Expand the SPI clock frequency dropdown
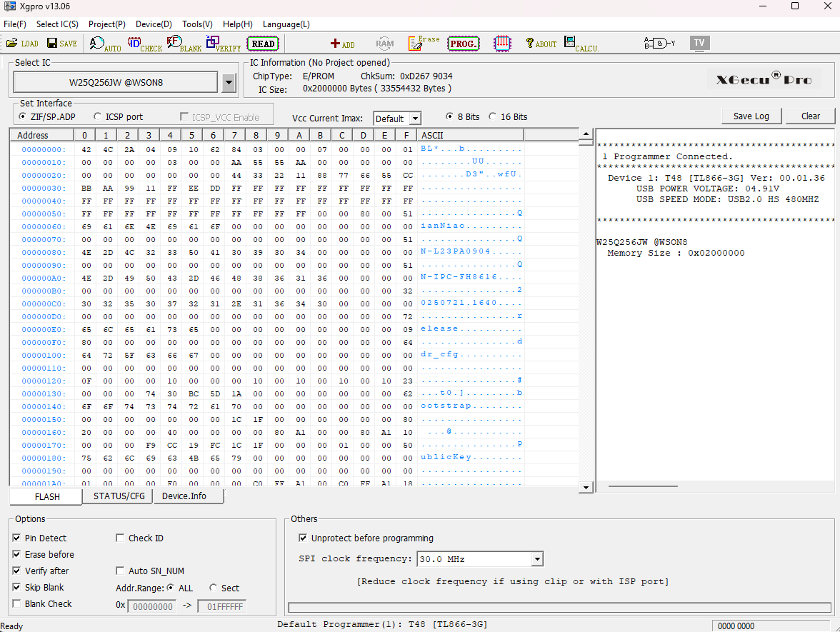840x632 pixels. pyautogui.click(x=537, y=559)
